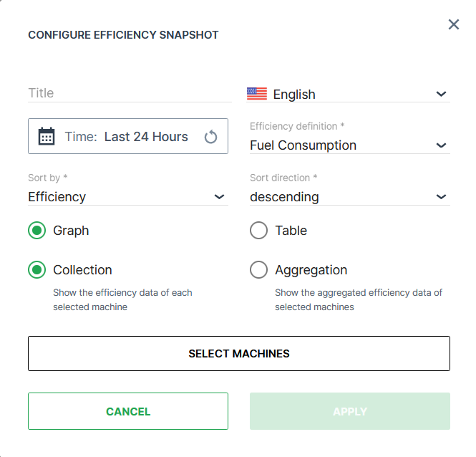Click the Efficiency sort by value
This screenshot has height=457, width=476.
[x=57, y=197]
